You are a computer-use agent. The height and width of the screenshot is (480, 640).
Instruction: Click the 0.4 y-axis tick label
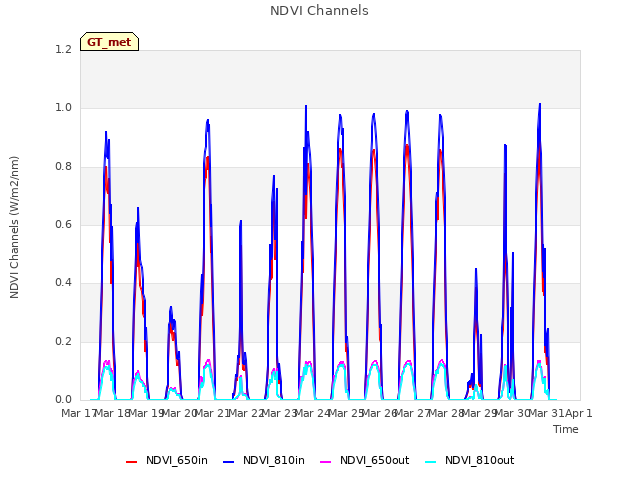(63, 282)
